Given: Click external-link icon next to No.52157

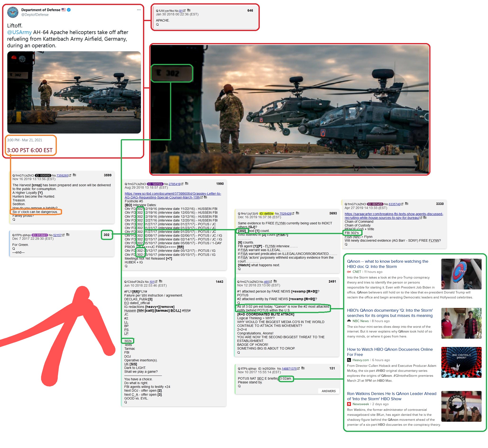Looking at the screenshot, I should pyautogui.click(x=63, y=235).
